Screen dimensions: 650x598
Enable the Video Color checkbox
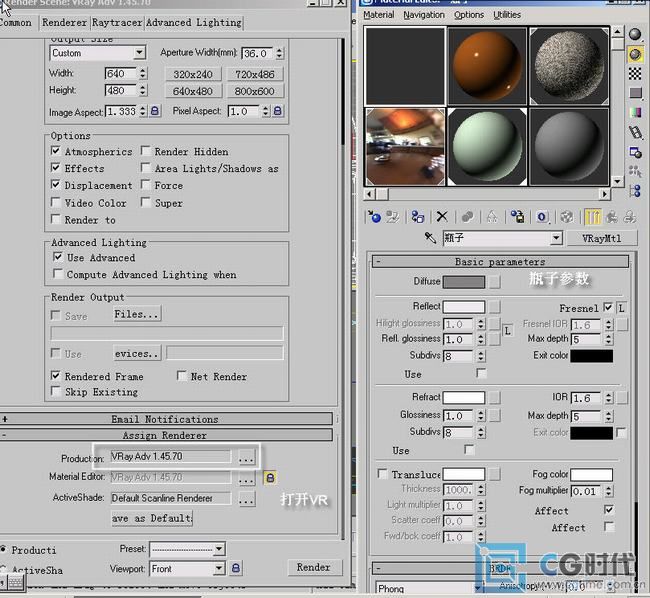point(55,202)
